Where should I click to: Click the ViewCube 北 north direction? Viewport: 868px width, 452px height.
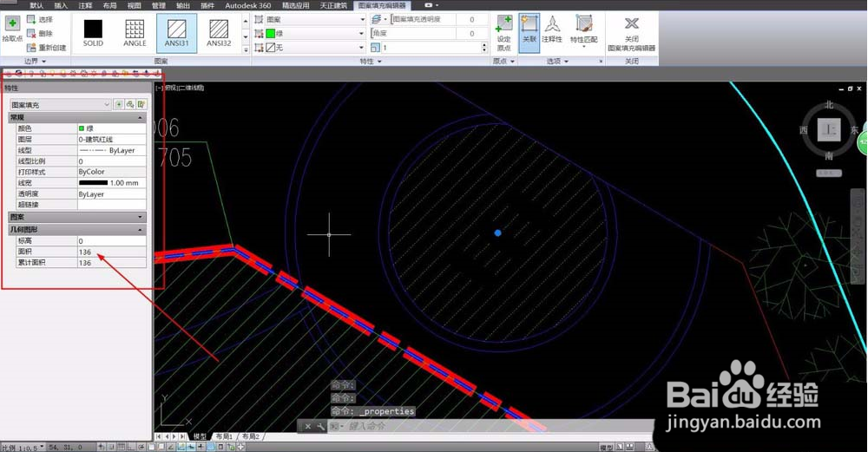[x=829, y=105]
